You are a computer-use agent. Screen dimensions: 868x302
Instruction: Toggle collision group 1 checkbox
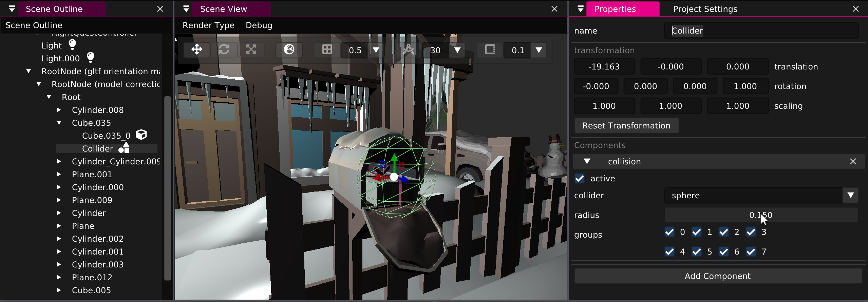tap(697, 232)
